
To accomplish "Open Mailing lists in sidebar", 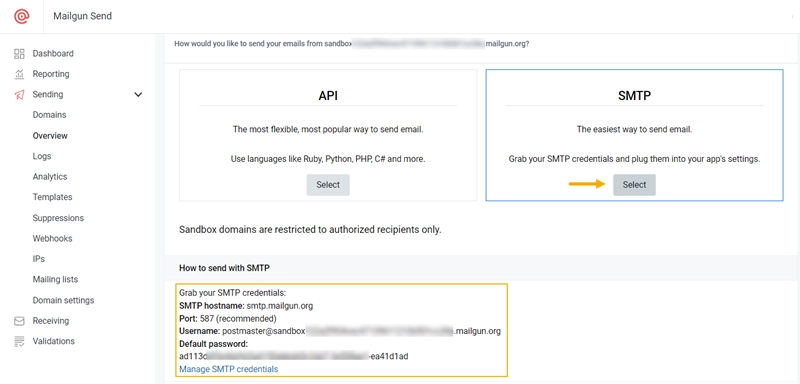I will (56, 279).
